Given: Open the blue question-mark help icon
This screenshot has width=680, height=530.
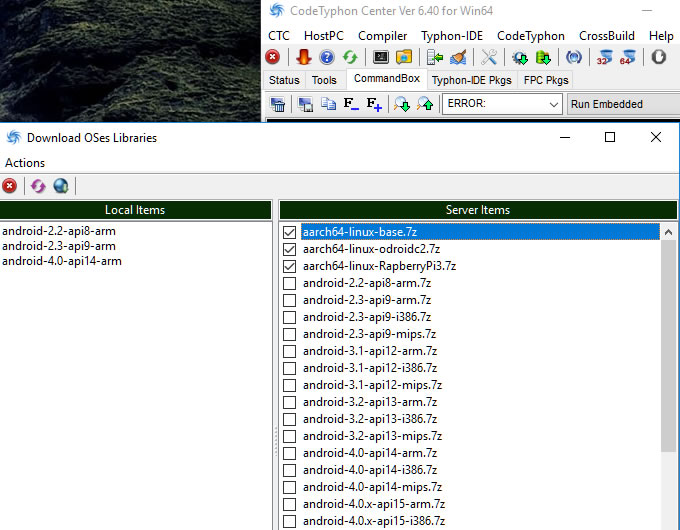Looking at the screenshot, I should point(327,57).
